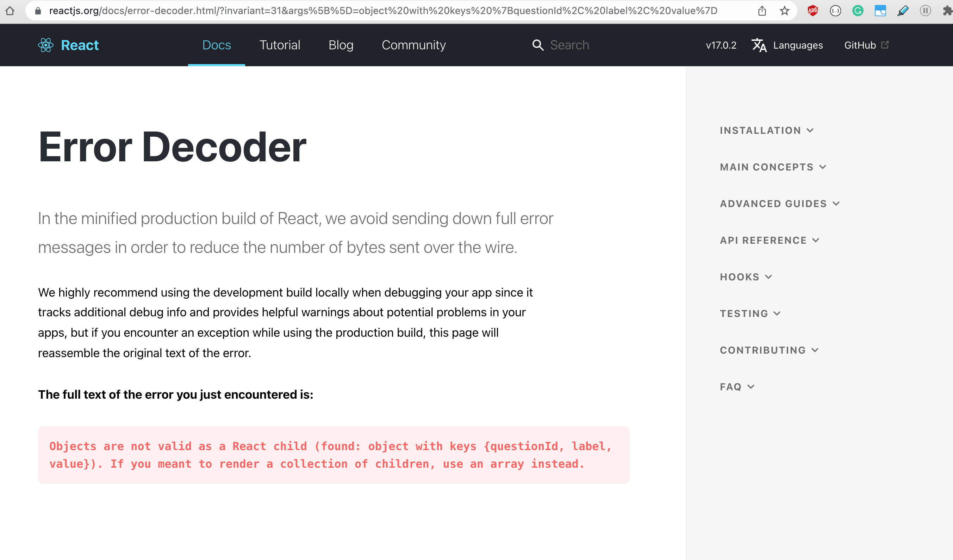Open the Adblock extension icon
Screen dimensions: 953x560
813,11
